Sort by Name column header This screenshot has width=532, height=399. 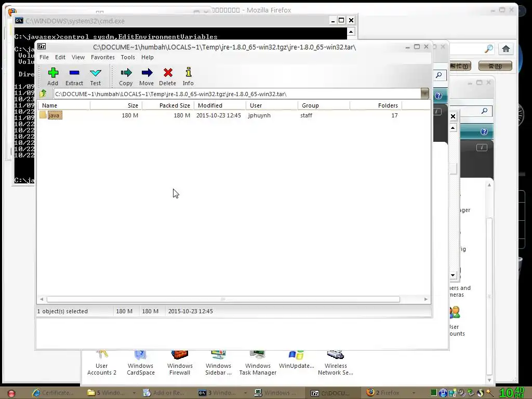coord(63,105)
